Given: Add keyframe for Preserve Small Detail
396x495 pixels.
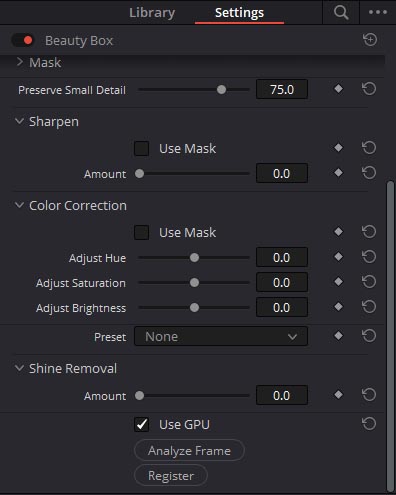Looking at the screenshot, I should (x=338, y=89).
